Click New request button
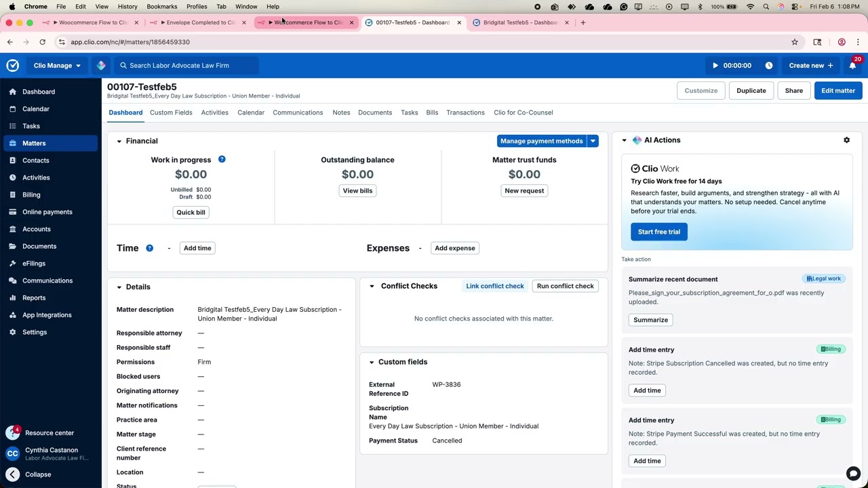Viewport: 868px width, 488px height. 524,191
